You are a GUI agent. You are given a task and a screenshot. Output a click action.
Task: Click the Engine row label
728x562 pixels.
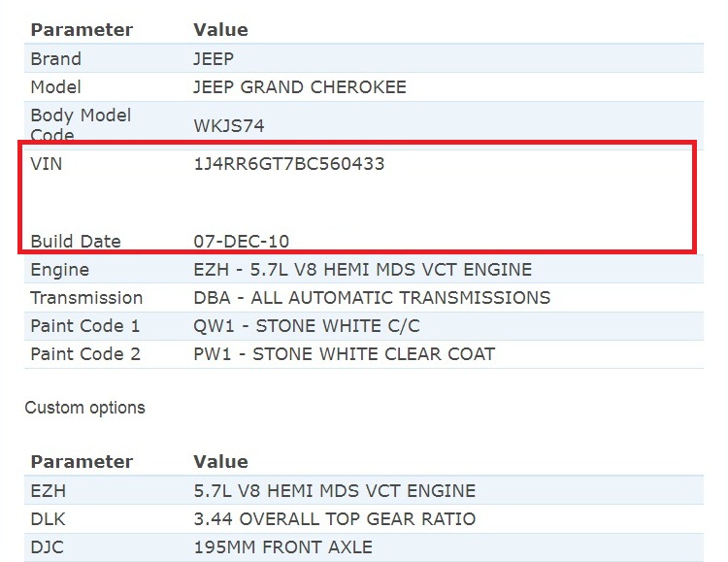pyautogui.click(x=59, y=270)
